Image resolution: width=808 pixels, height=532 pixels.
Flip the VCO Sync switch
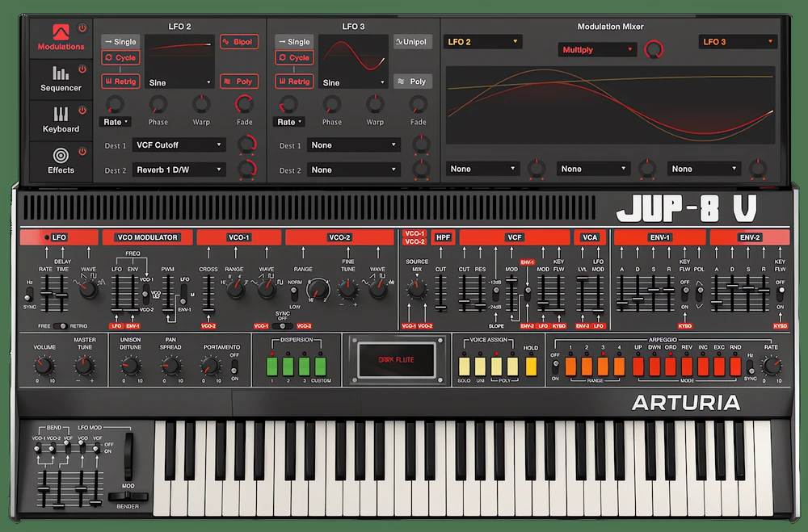(282, 326)
